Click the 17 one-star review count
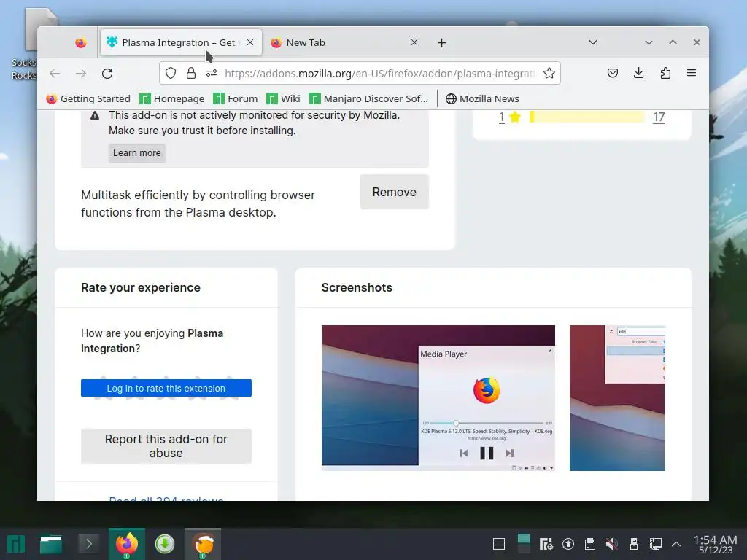This screenshot has width=747, height=560. [x=659, y=117]
